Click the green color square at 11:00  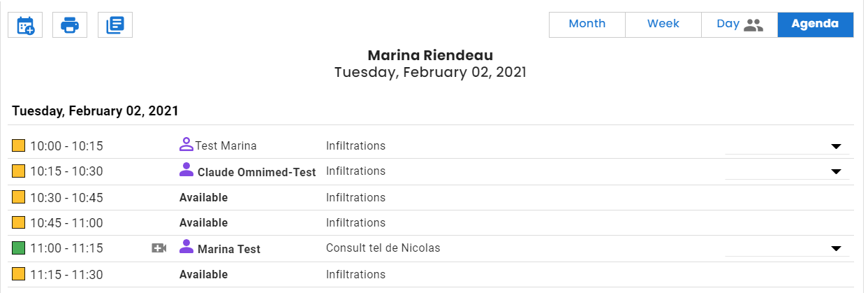coord(18,248)
